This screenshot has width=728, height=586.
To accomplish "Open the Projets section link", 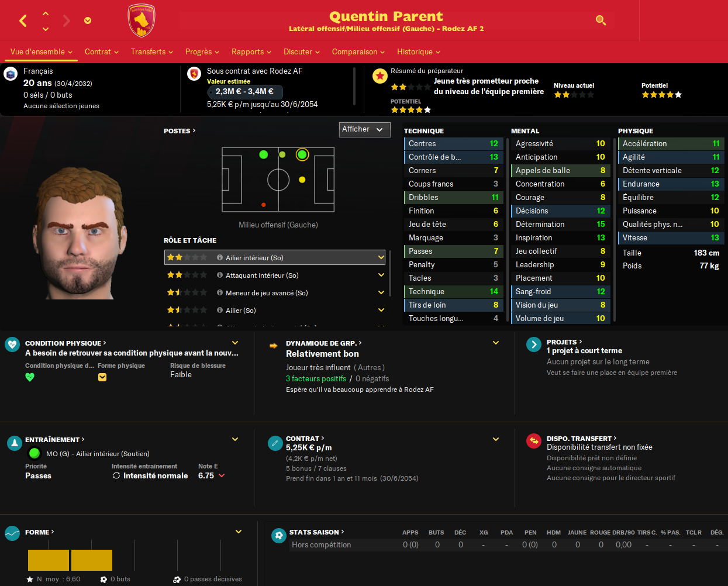I will point(564,342).
